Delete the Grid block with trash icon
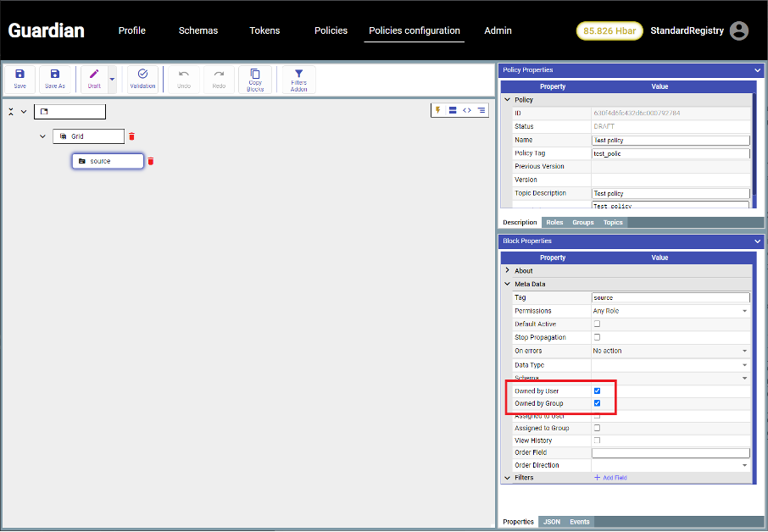Screen dimensions: 768x532 click(x=131, y=136)
